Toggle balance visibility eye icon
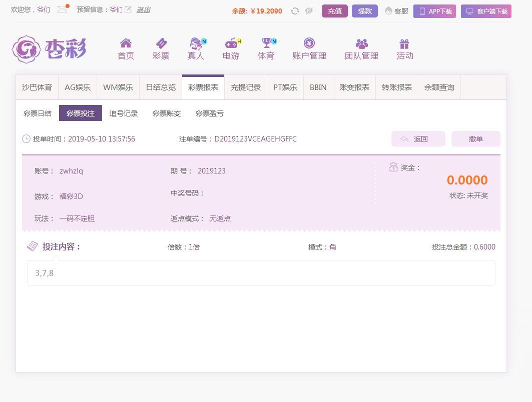The height and width of the screenshot is (402, 532). [x=309, y=11]
